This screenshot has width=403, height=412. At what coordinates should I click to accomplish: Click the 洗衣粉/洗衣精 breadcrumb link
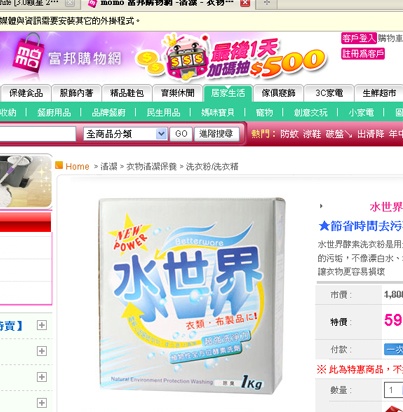pyautogui.click(x=212, y=166)
